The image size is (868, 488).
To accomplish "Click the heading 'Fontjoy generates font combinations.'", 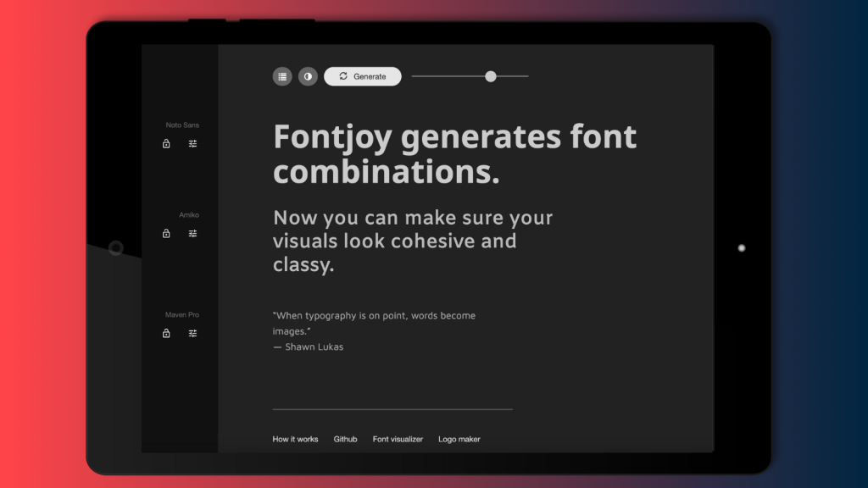I will click(x=454, y=154).
